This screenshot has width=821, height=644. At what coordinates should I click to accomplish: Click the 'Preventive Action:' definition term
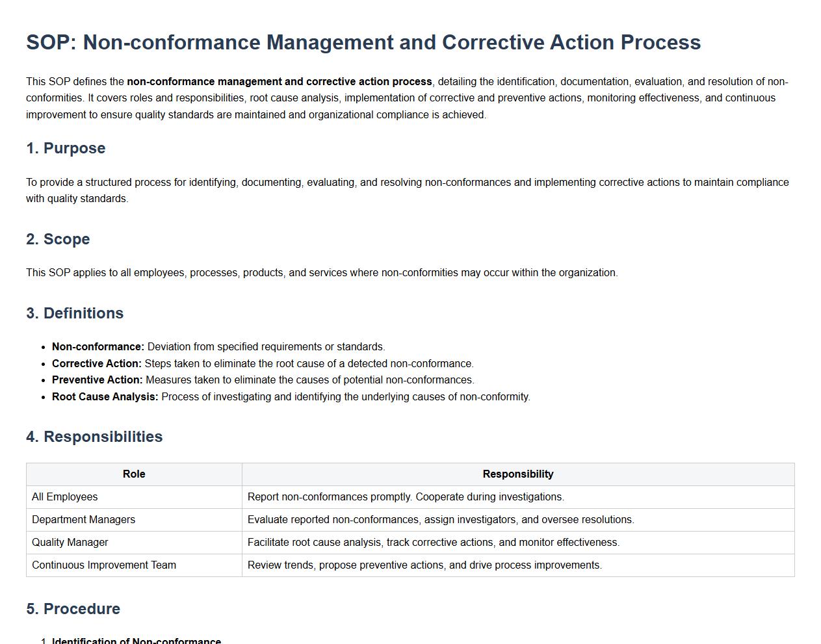pos(97,380)
